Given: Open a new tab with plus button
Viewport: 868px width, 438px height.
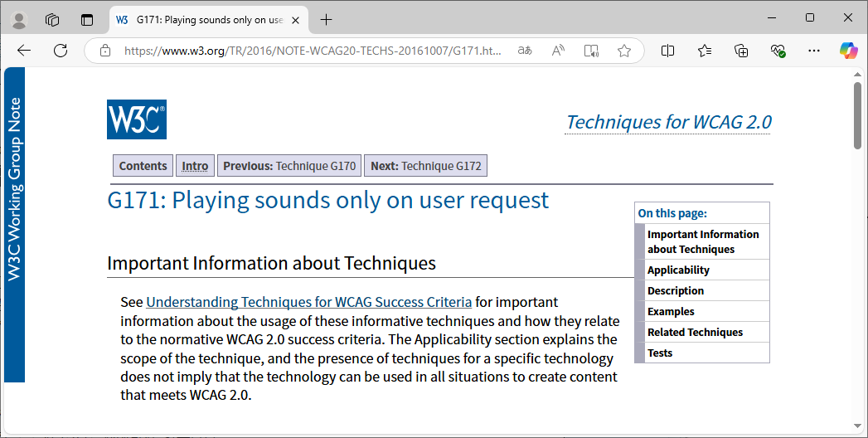Looking at the screenshot, I should click(327, 20).
